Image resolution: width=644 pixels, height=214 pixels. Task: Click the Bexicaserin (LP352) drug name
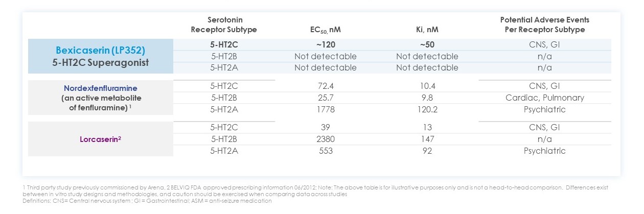click(x=101, y=51)
